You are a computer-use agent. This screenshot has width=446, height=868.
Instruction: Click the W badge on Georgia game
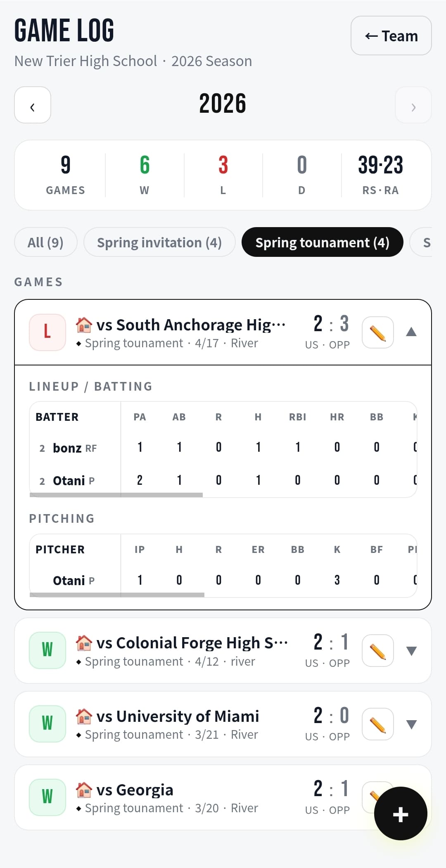point(47,797)
